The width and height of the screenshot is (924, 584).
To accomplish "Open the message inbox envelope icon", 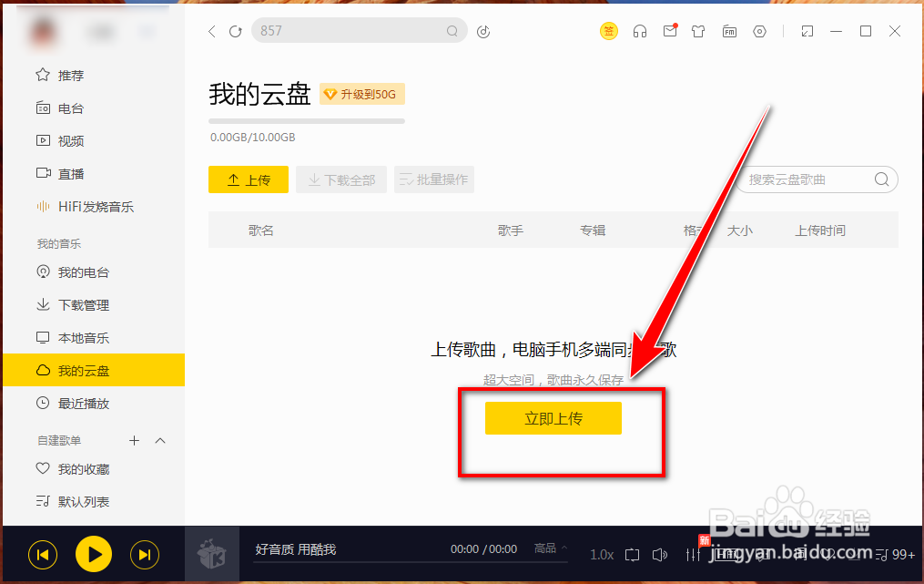I will point(670,31).
